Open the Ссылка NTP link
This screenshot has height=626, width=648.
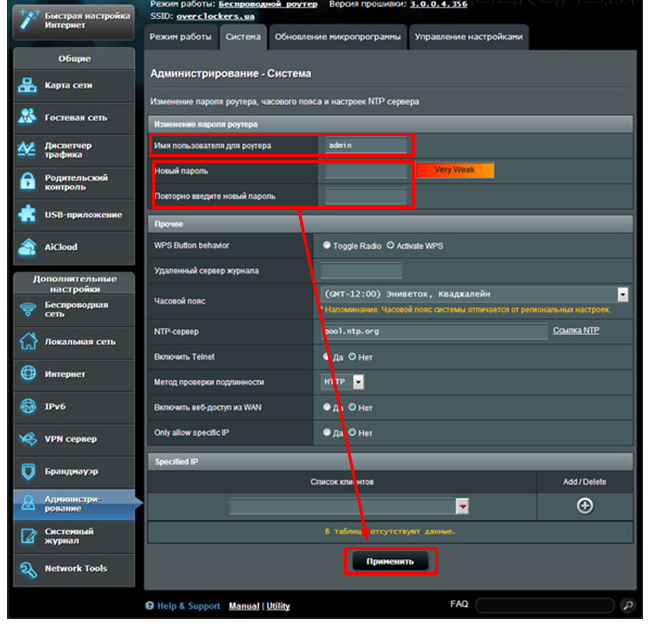(x=576, y=330)
